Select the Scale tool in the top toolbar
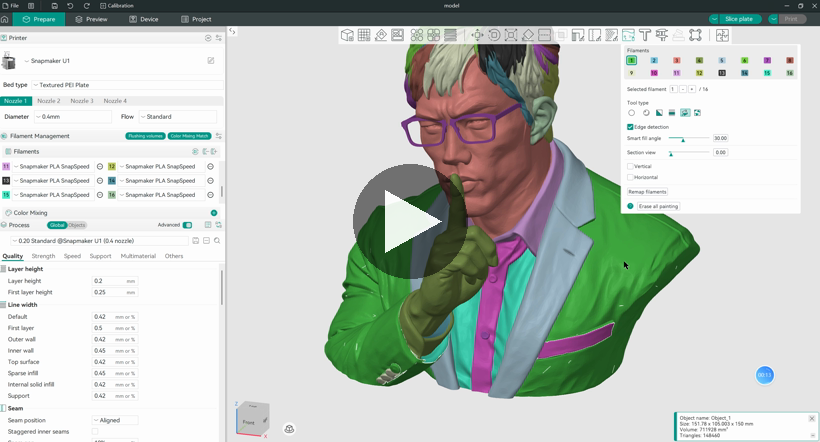Viewport: 820px width, 442px height. (511, 35)
